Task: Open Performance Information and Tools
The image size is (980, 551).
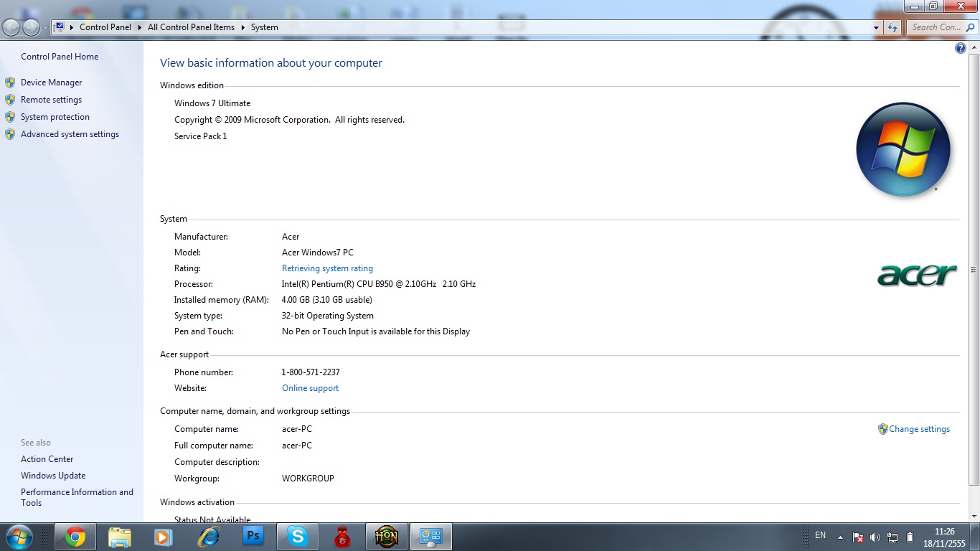Action: point(77,497)
